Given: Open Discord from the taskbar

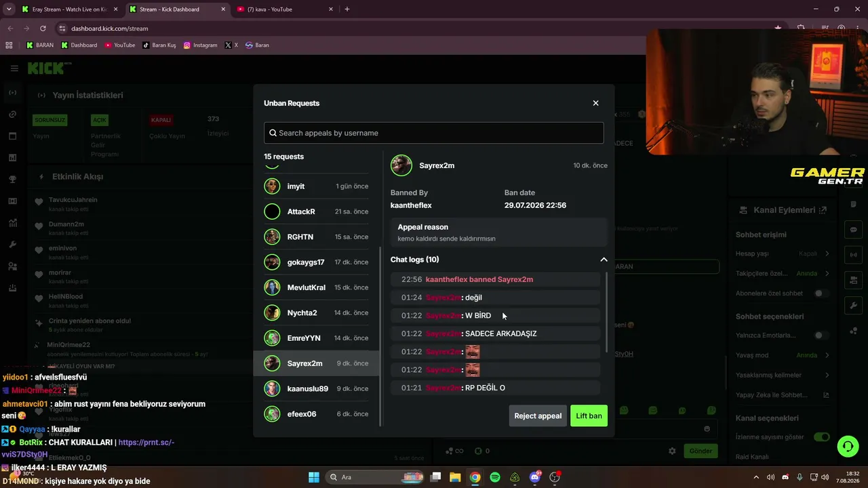Looking at the screenshot, I should point(535,477).
